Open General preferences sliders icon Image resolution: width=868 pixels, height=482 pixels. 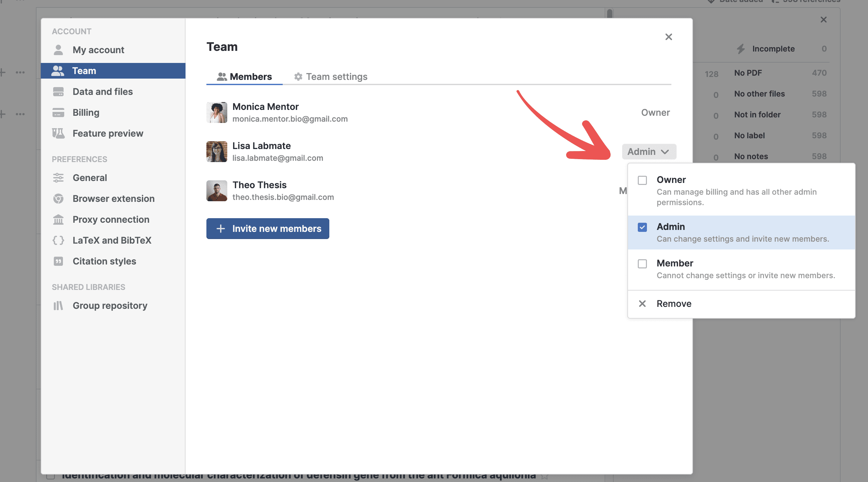pos(58,178)
